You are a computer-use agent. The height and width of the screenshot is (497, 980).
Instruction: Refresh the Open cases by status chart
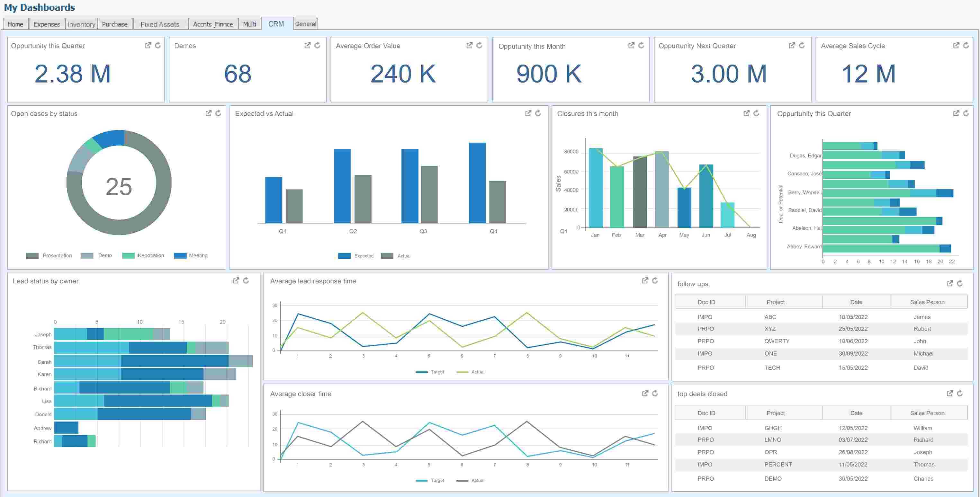click(x=218, y=113)
